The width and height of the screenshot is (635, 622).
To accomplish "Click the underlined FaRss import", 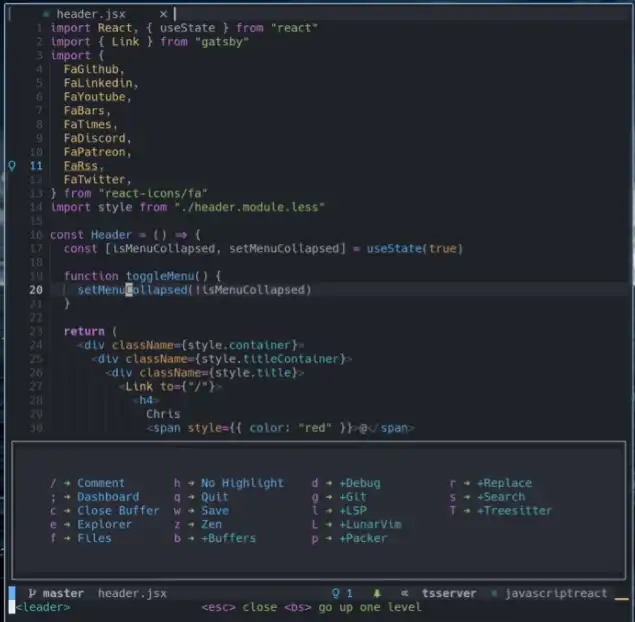I will pyautogui.click(x=81, y=166).
